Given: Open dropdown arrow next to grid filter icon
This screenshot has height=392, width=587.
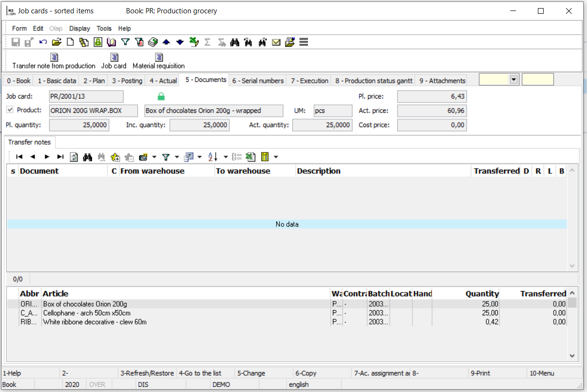Looking at the screenshot, I should pyautogui.click(x=177, y=157).
